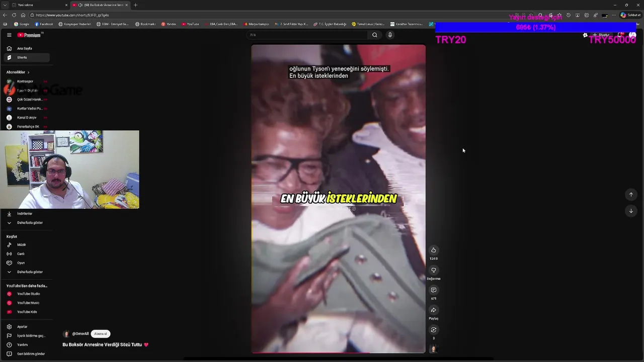
Task: Open YouTube notifications bell
Action: click(621, 35)
